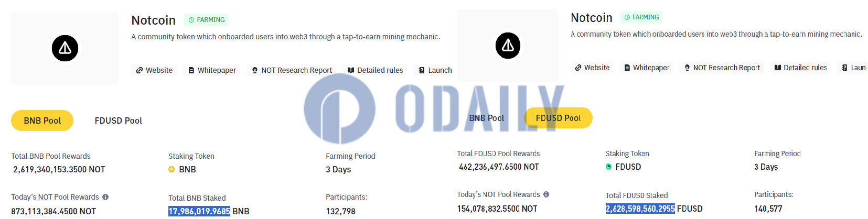The width and height of the screenshot is (868, 219).
Task: Open Website link in left panel
Action: tap(154, 70)
